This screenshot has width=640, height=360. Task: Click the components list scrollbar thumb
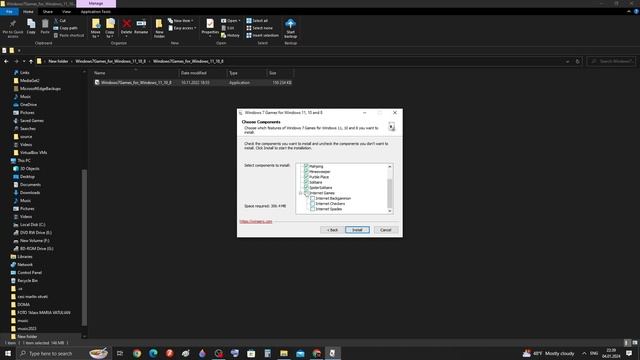(x=389, y=193)
